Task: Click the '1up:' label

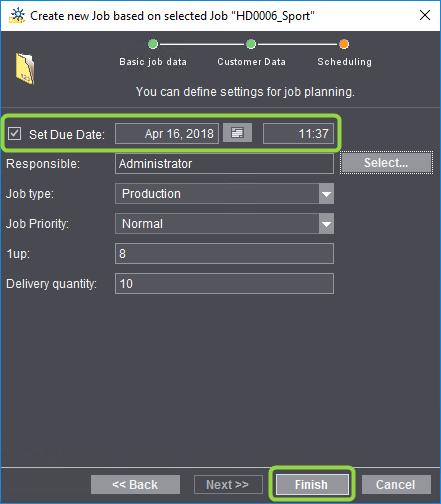Action: (x=18, y=254)
